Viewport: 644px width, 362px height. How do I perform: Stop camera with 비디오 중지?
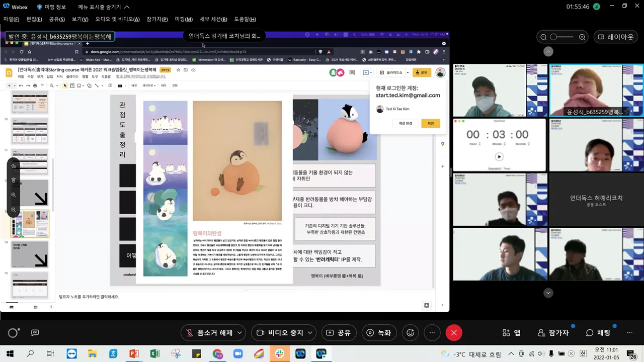tap(280, 333)
